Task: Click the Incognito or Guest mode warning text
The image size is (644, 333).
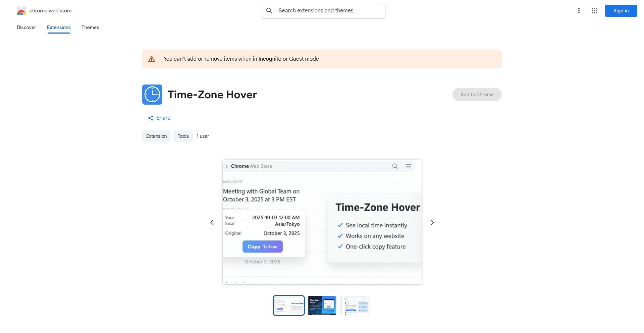Action: 241,59
